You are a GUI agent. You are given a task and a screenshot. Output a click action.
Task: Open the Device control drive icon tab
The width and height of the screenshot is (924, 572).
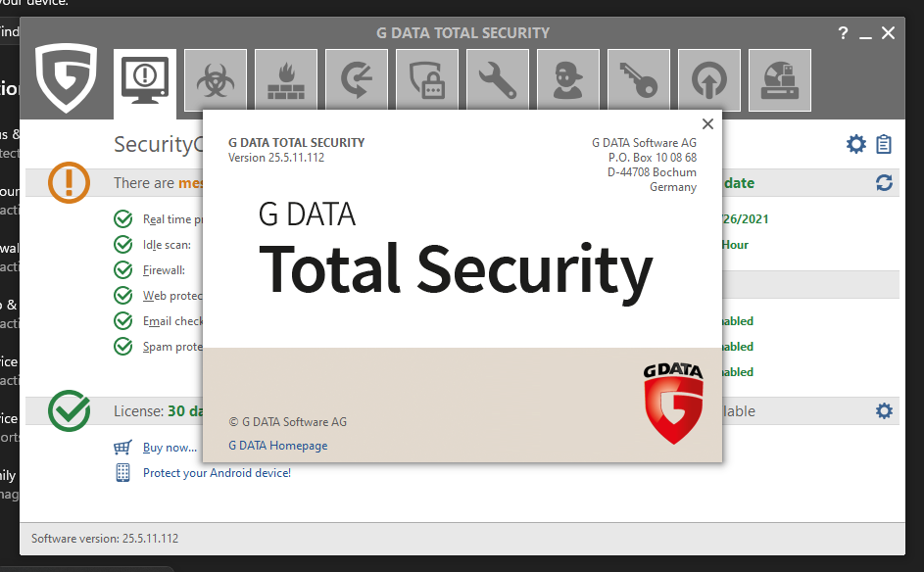pos(780,80)
